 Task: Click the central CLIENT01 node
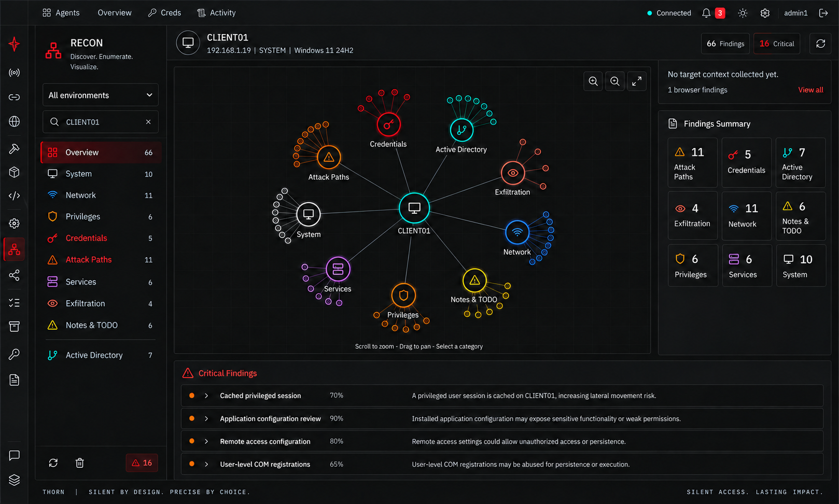[414, 208]
